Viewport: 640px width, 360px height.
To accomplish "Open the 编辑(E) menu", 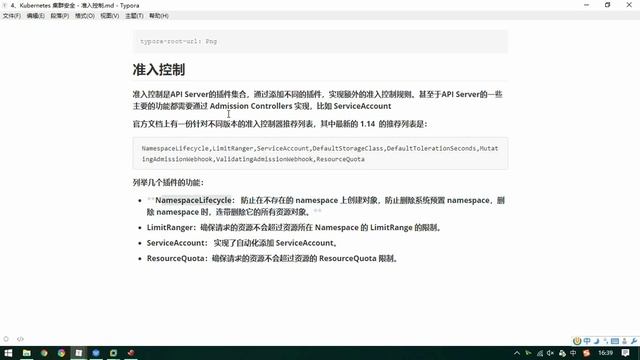I will coord(36,16).
